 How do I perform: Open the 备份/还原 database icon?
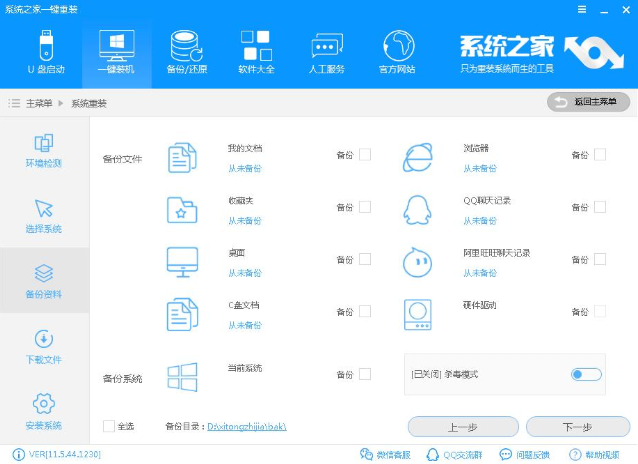click(x=186, y=45)
